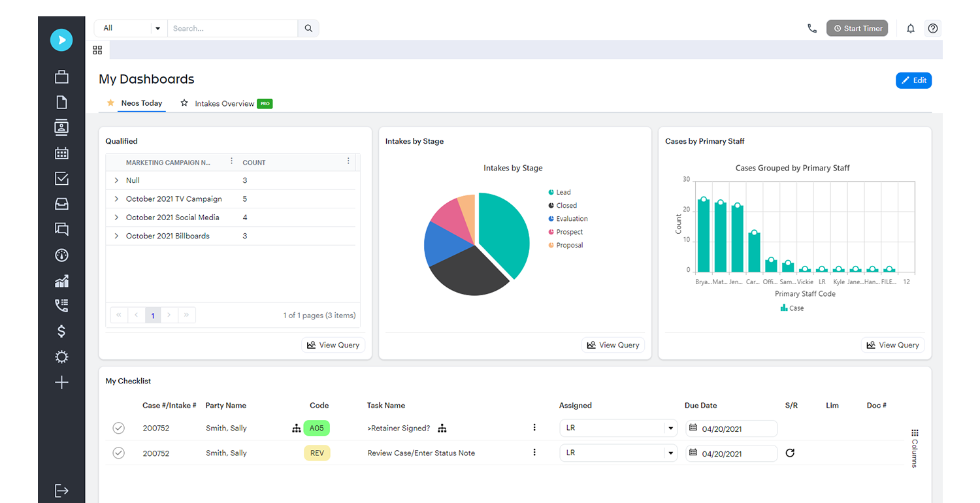Open the billing dollar icon in sidebar
Image resolution: width=980 pixels, height=503 pixels.
pos(61,331)
